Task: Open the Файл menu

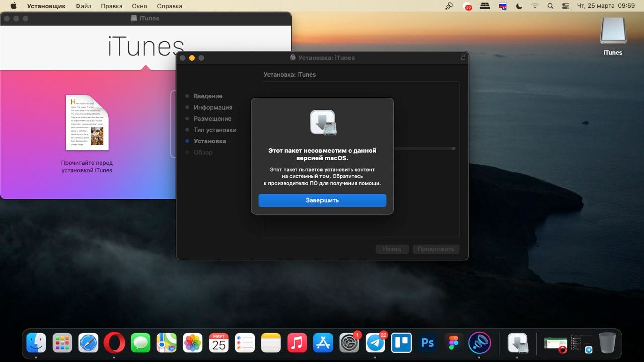Action: 84,6
